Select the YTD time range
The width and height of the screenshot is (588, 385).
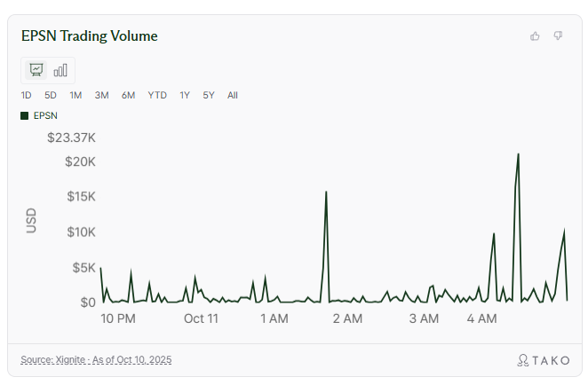click(x=157, y=96)
